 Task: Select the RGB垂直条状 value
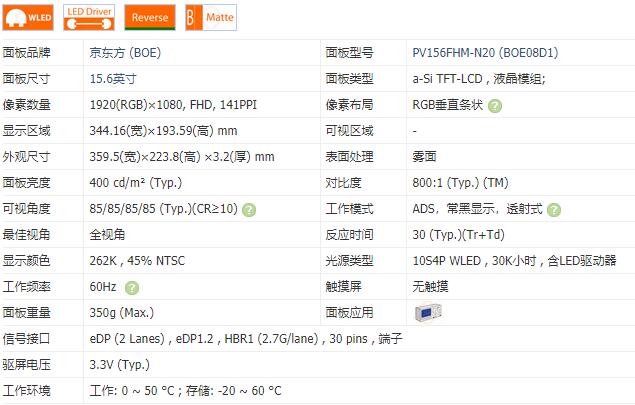448,105
